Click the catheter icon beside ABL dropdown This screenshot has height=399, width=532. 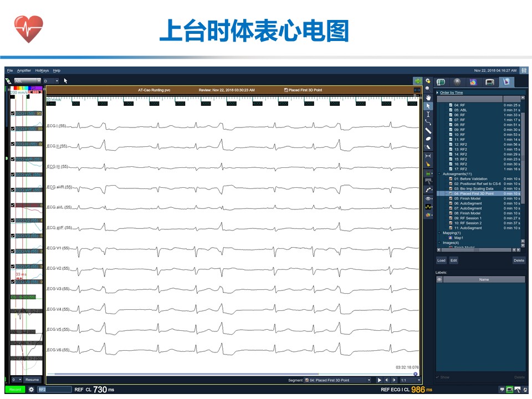point(8,81)
